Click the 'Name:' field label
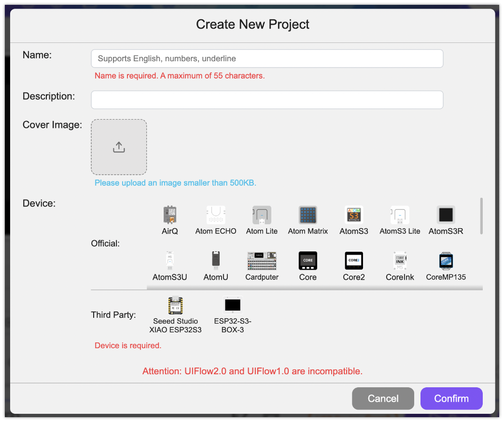The image size is (504, 422). 37,55
